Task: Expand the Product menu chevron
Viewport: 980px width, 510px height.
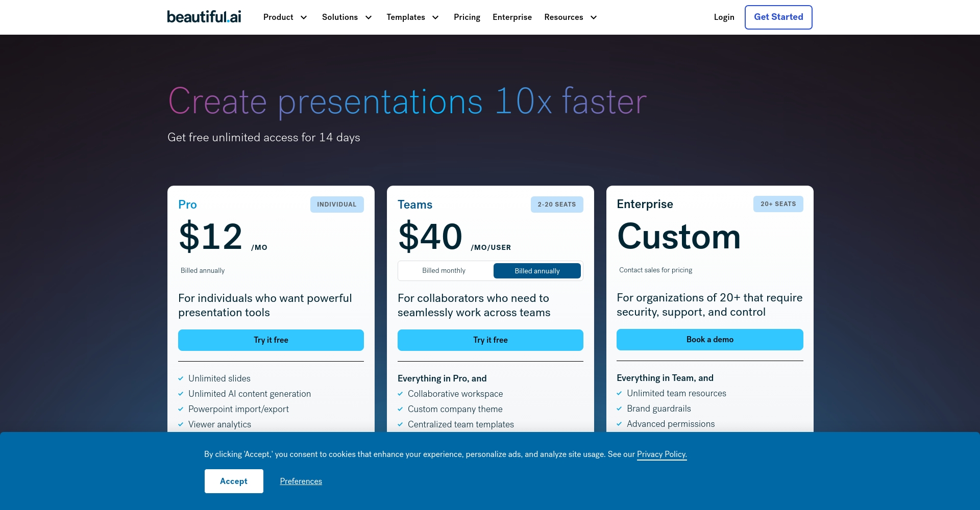Action: tap(304, 17)
